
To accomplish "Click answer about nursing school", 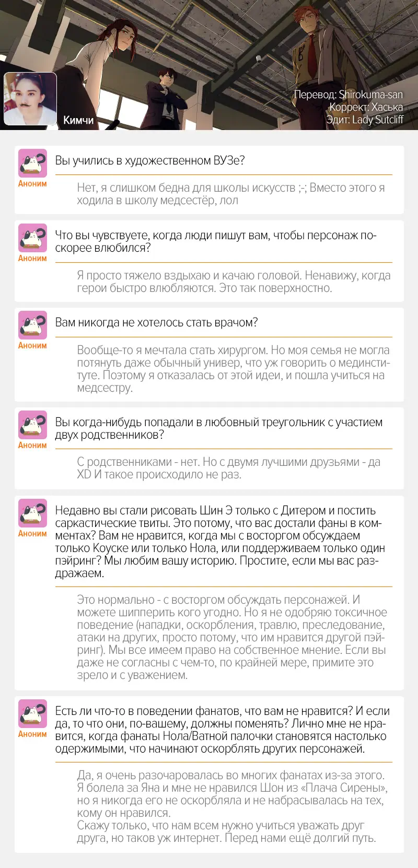I will (x=231, y=194).
